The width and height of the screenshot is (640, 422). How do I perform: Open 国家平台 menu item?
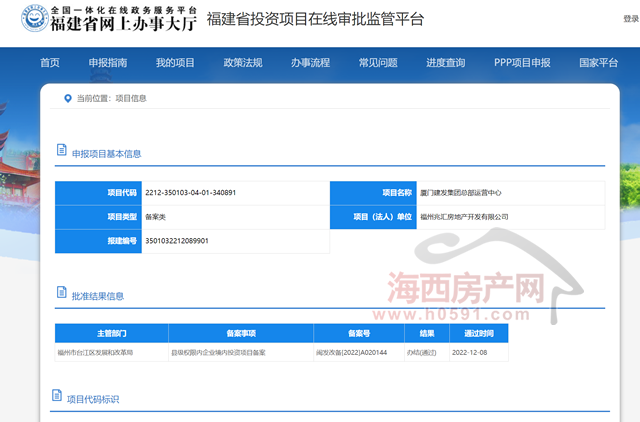tap(598, 62)
